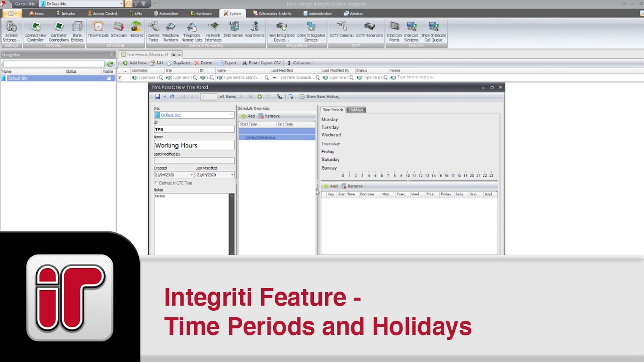Click the Notes text area
Viewport: 644px width, 362px height.
point(191,224)
